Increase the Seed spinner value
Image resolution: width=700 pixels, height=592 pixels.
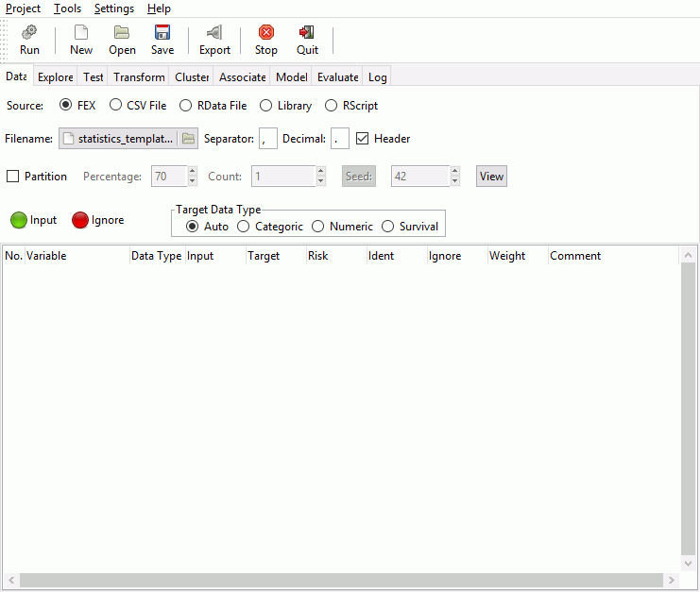[x=455, y=171]
